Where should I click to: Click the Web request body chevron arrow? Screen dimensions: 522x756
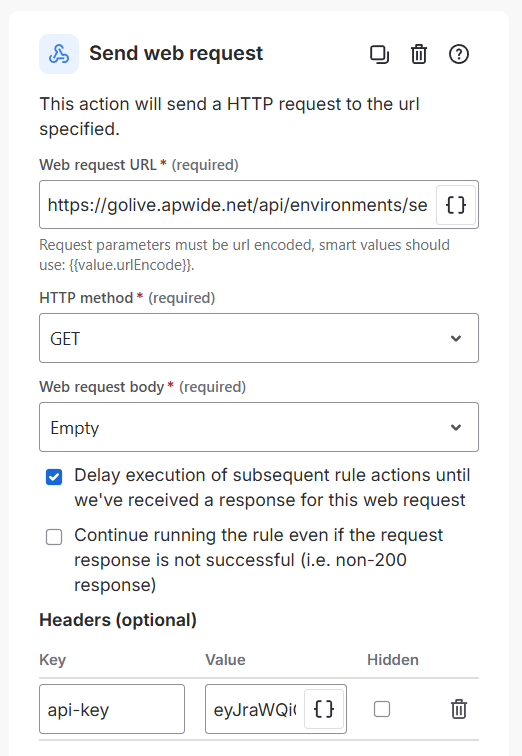click(x=456, y=428)
